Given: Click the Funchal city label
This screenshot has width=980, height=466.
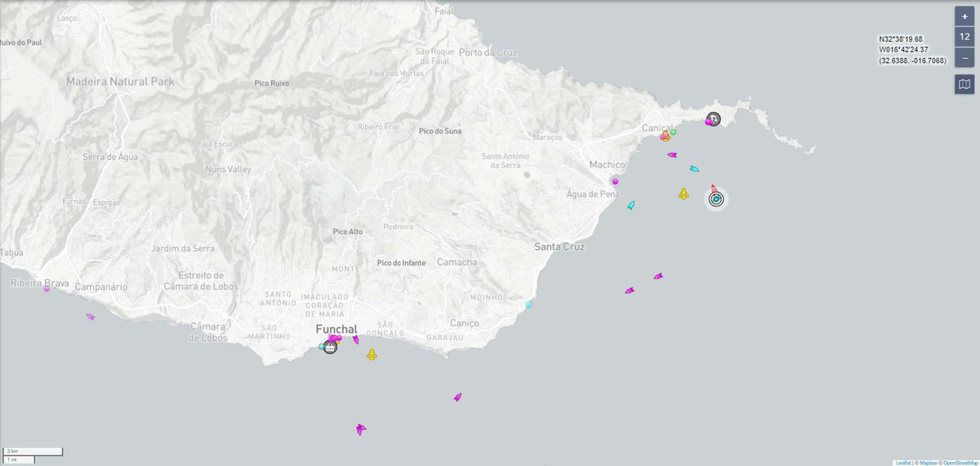Looking at the screenshot, I should (x=336, y=329).
